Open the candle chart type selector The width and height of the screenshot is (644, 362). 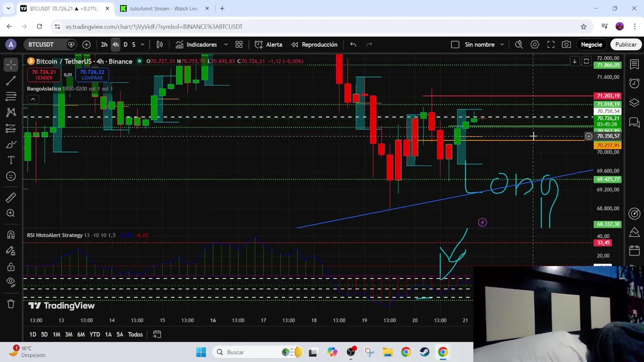pyautogui.click(x=159, y=45)
